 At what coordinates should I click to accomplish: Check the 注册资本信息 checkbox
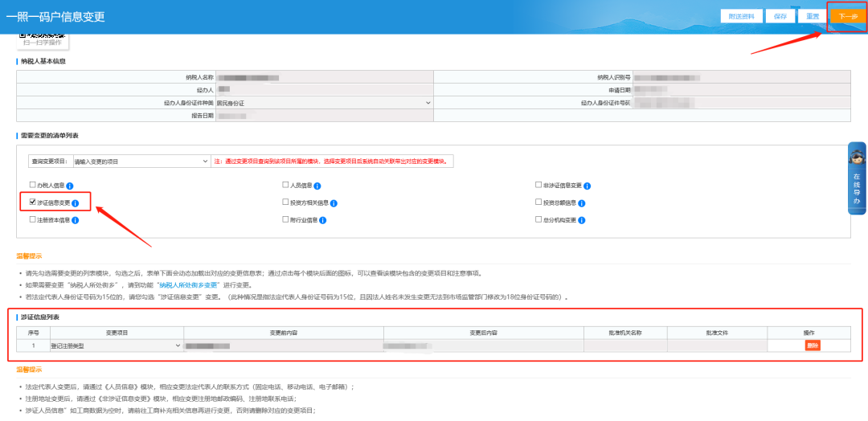33,219
